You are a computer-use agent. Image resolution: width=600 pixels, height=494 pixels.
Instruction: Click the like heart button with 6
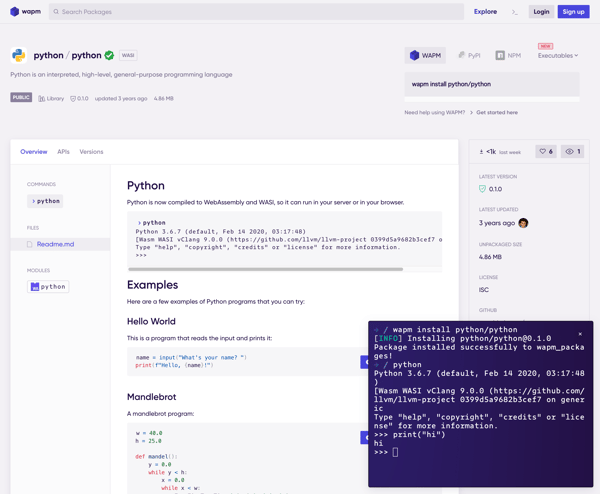pyautogui.click(x=546, y=152)
